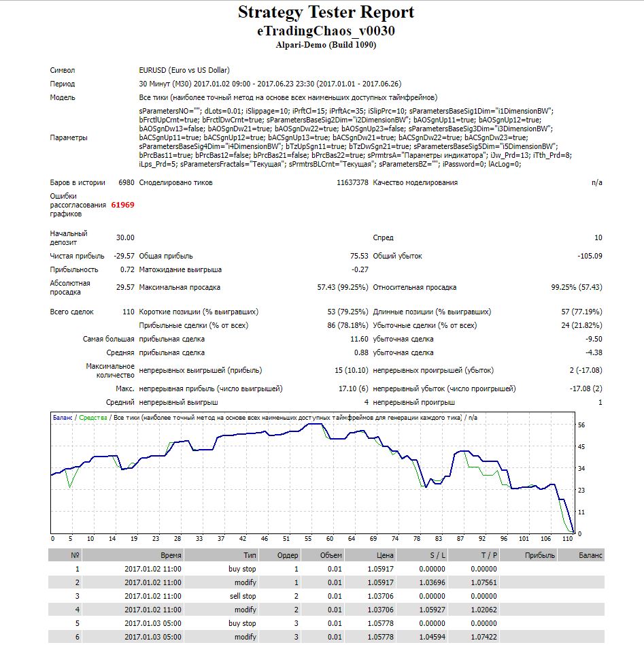This screenshot has height=645, width=644.
Task: Click the red mismatch errors value 61969
Action: pos(122,205)
